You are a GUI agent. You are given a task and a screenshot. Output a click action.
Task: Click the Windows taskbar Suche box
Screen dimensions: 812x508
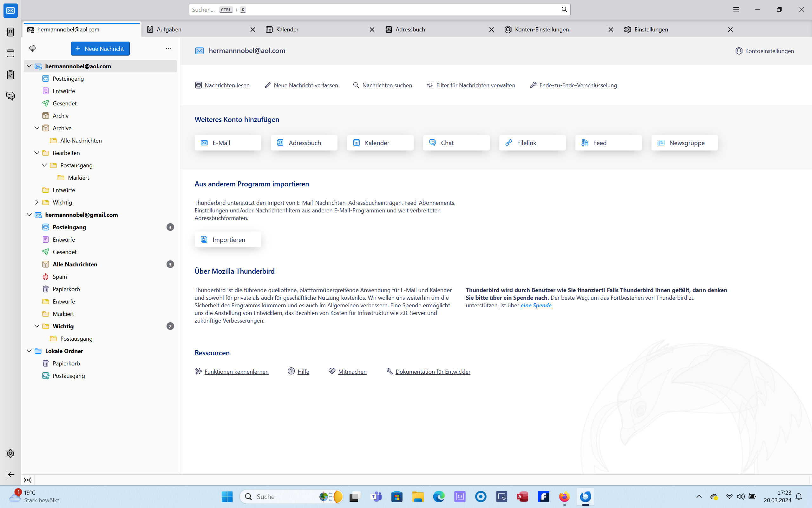coord(291,497)
